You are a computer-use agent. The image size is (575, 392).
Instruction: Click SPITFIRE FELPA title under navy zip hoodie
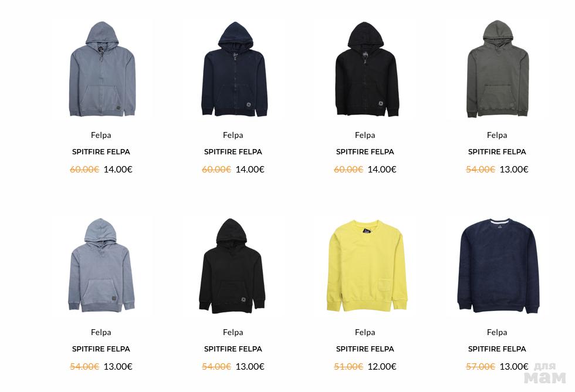click(233, 152)
